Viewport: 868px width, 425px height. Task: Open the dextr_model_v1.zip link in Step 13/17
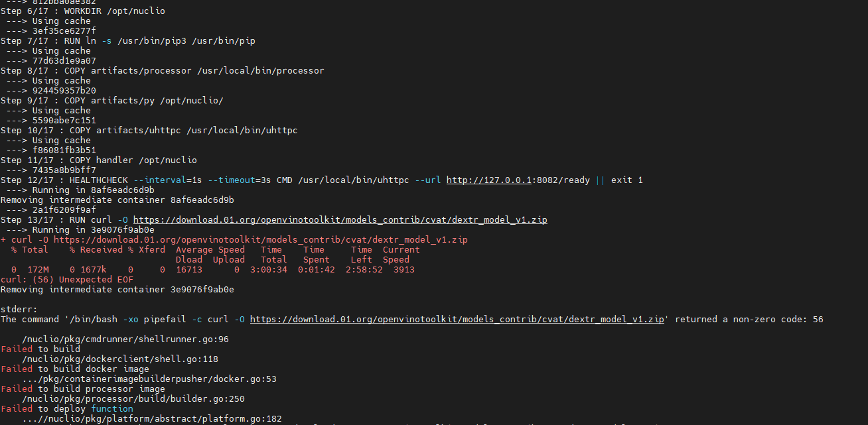(x=340, y=219)
